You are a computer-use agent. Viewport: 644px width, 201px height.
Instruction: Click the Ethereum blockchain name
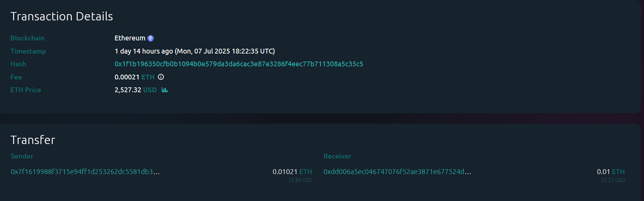(130, 38)
